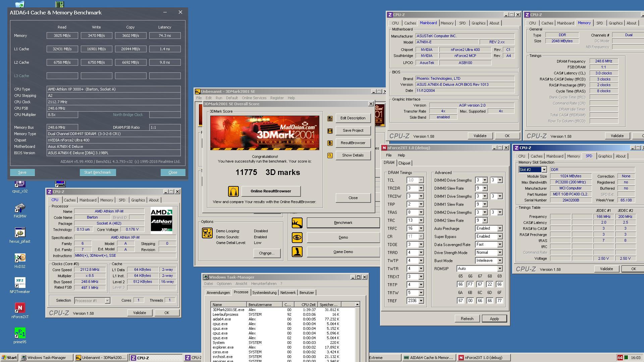Select Systemleistung tab in Task-Manager
This screenshot has width=644, height=362.
[x=264, y=293]
